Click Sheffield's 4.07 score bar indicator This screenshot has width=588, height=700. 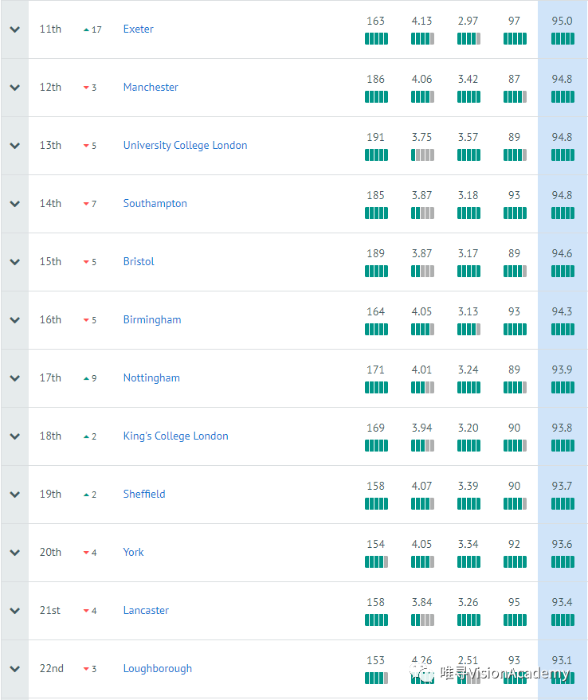(423, 503)
